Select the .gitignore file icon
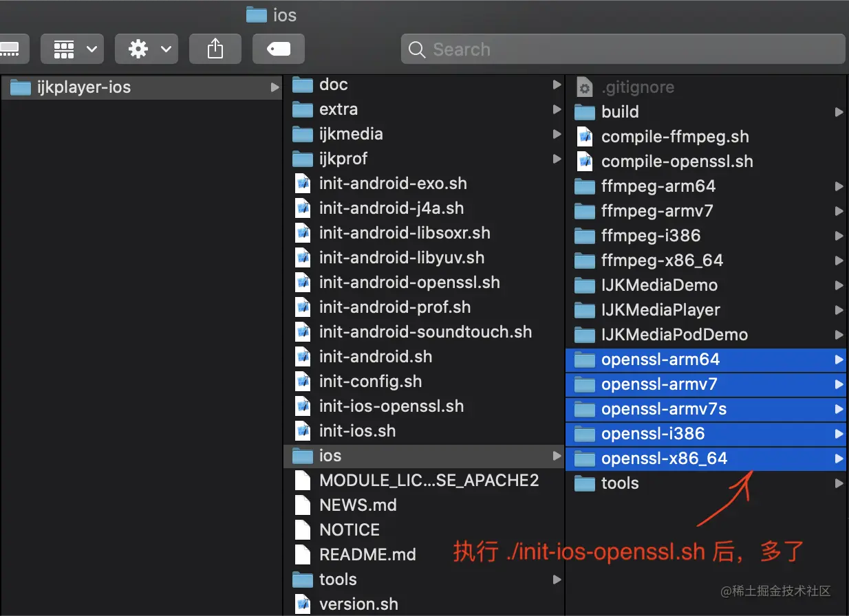 (x=585, y=87)
